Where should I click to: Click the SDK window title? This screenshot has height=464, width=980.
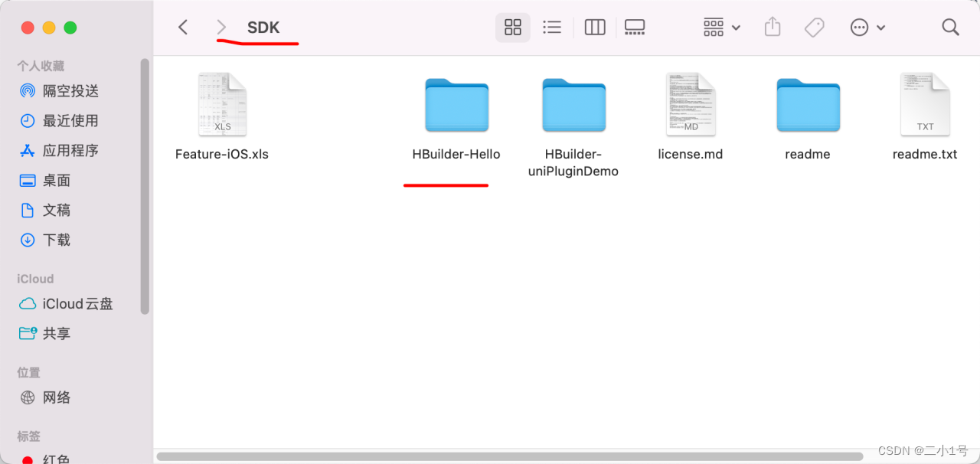(x=263, y=28)
